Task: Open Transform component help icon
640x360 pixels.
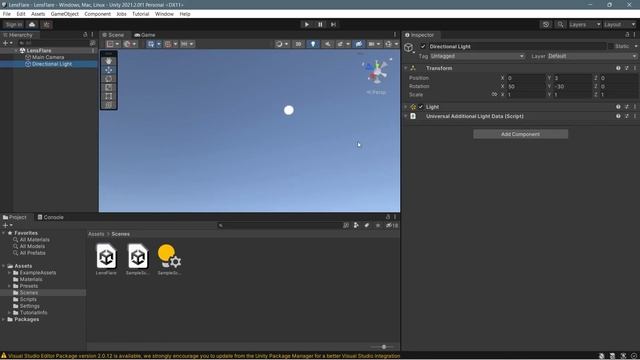Action: [x=618, y=68]
